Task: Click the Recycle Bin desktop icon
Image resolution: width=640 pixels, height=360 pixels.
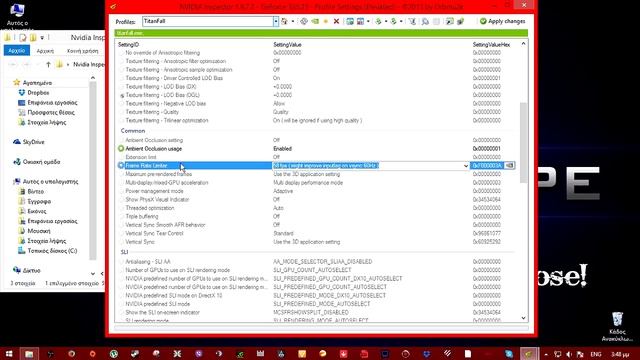Action: point(617,327)
